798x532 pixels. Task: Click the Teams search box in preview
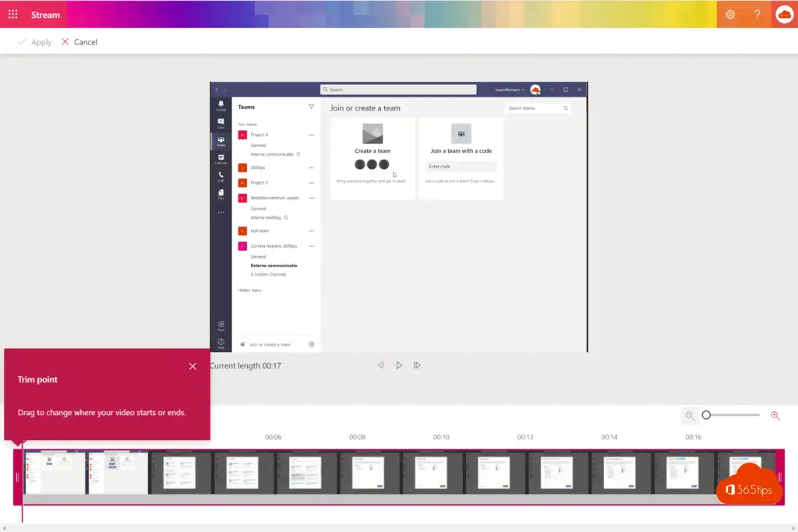coord(398,90)
